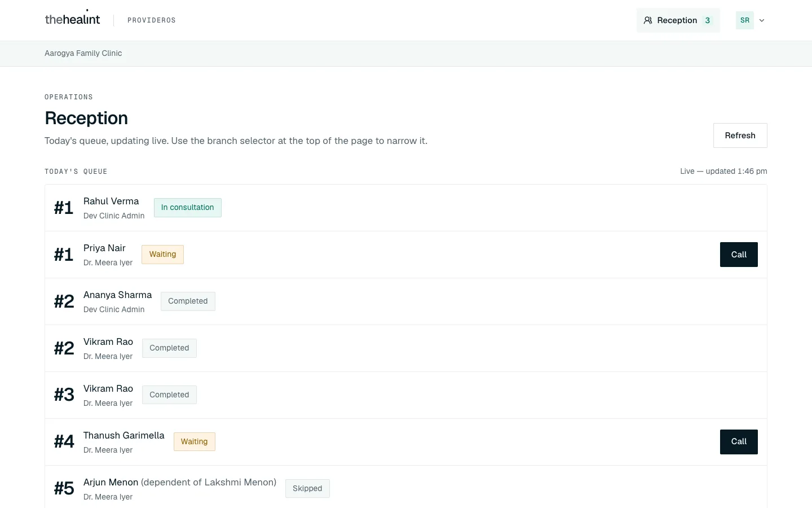
Task: Click the queue description sentence under Reception
Action: [x=236, y=141]
